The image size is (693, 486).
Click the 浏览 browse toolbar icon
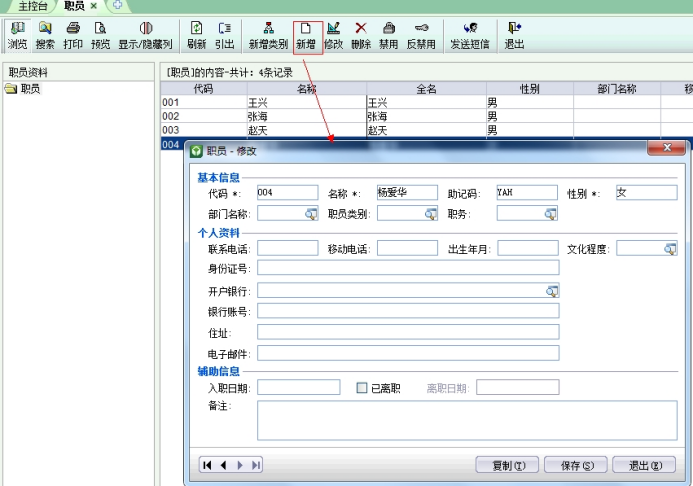pos(18,35)
